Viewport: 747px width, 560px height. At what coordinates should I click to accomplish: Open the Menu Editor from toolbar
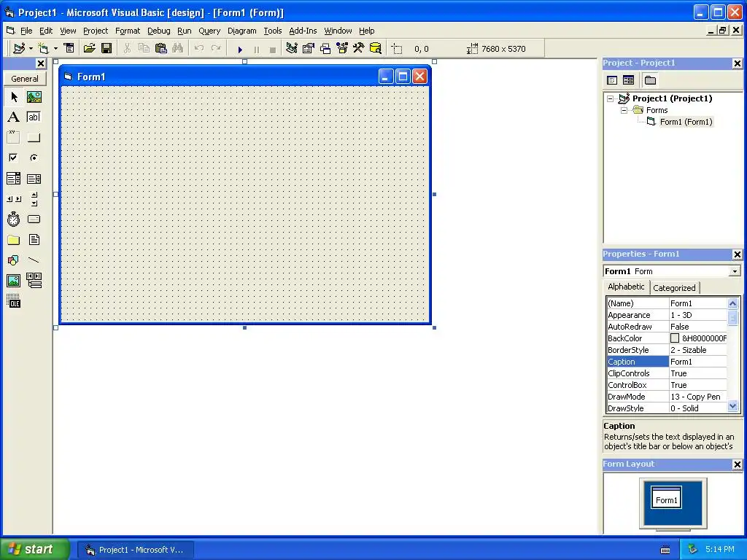[69, 48]
